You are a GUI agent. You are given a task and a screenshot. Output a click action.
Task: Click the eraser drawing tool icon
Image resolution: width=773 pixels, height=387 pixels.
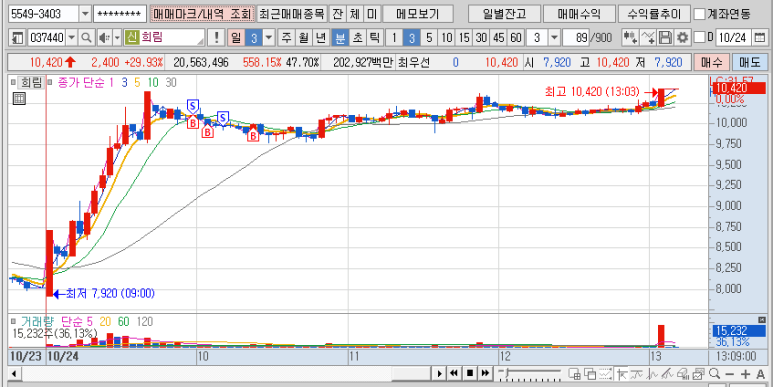pos(683,374)
